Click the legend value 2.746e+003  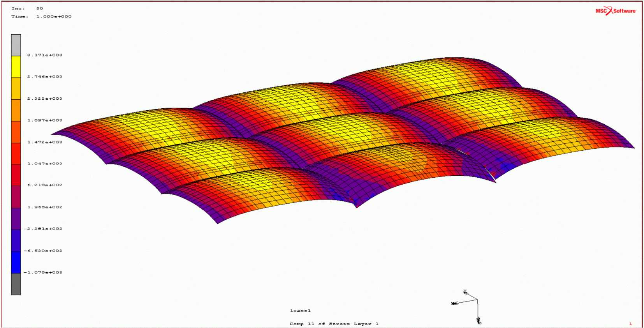[x=45, y=77]
